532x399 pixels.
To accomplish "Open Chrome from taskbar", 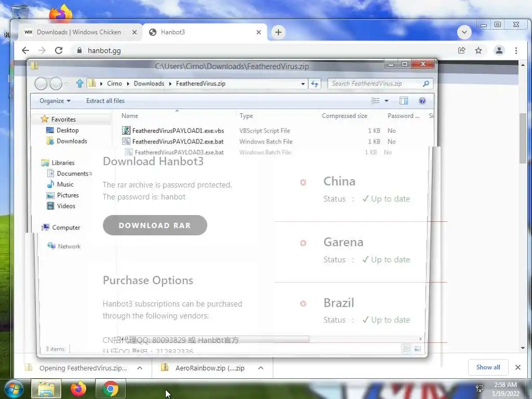I will 111,389.
